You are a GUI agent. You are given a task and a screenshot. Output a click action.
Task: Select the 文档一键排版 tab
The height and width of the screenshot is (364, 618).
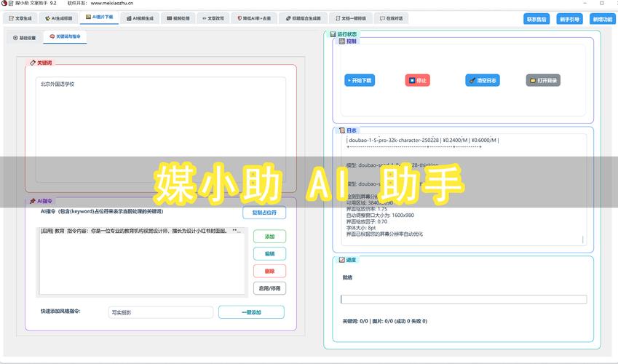click(x=350, y=18)
